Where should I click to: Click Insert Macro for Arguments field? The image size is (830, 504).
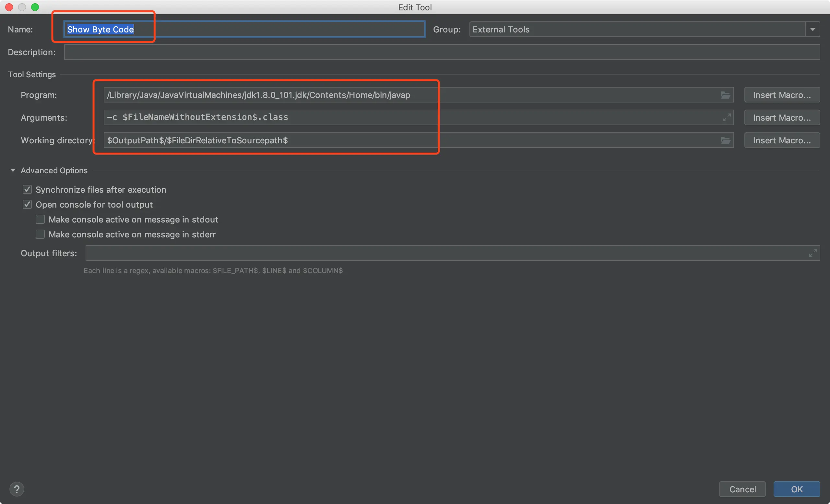(x=782, y=118)
